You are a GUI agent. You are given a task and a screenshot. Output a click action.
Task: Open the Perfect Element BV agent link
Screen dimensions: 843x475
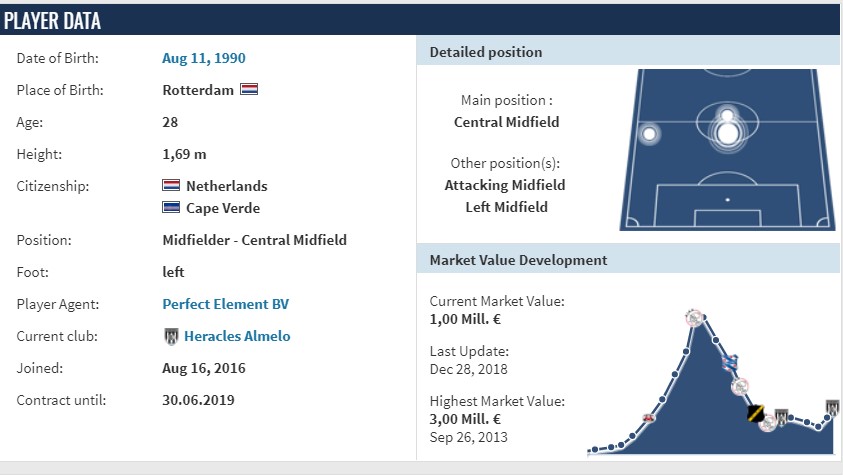coord(225,304)
